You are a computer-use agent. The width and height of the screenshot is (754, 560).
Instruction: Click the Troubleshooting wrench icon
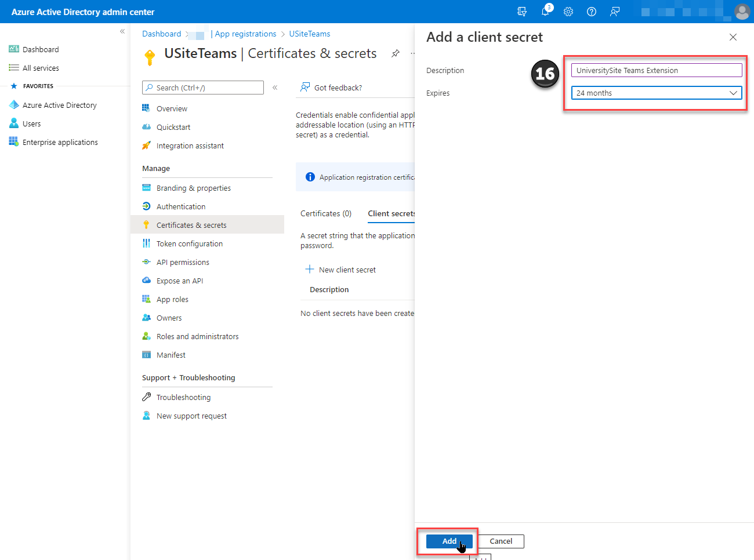(x=146, y=397)
